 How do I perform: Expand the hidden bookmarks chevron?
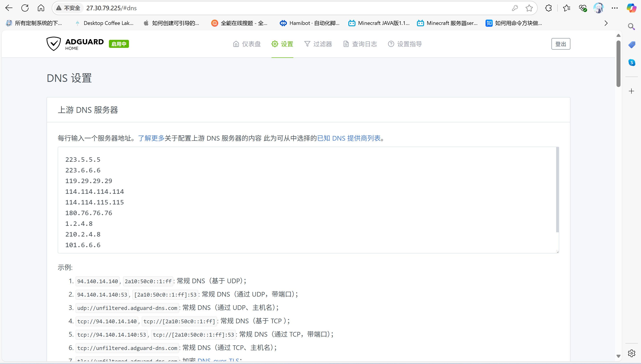[606, 23]
